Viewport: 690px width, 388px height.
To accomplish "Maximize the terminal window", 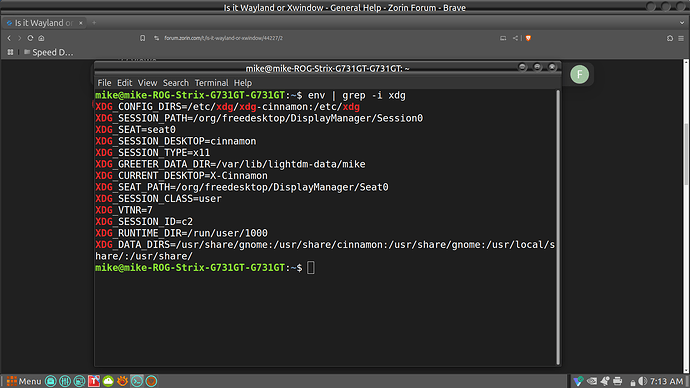I will [537, 67].
